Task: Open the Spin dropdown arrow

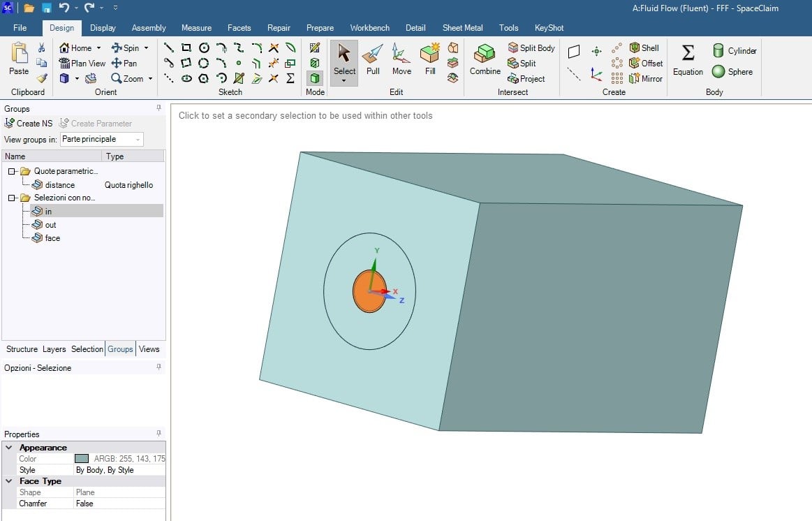Action: click(146, 47)
